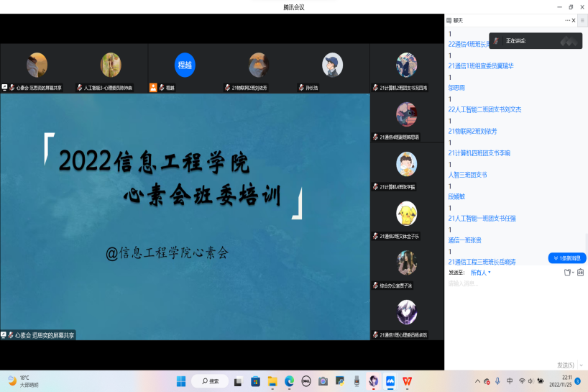Open Microsoft Edge from the taskbar

[290, 381]
